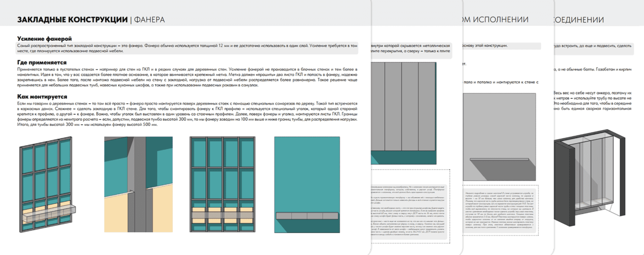Open the close-up profile corner detail illustration
The image size is (644, 255).
point(138,185)
